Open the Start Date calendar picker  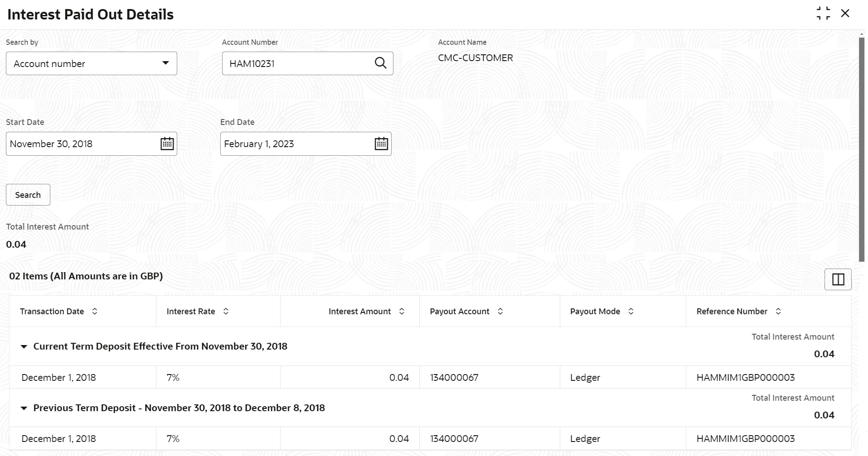tap(167, 144)
